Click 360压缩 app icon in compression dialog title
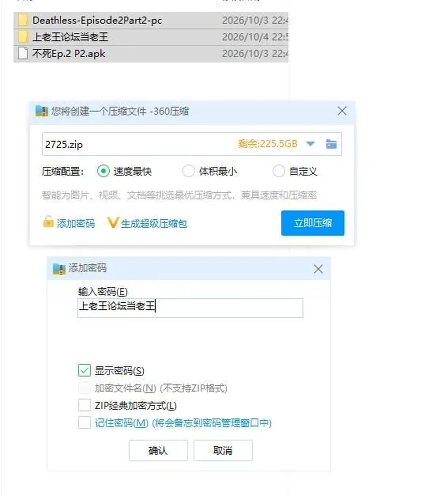 click(42, 111)
